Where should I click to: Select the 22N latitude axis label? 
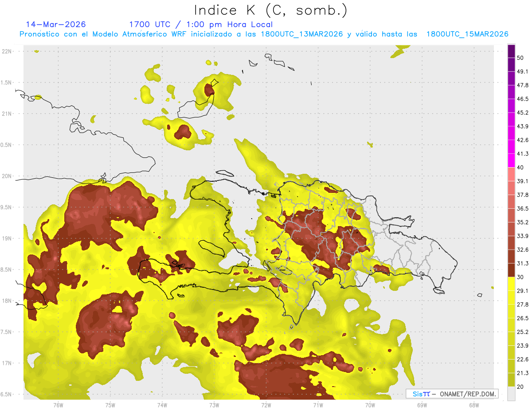tap(6, 51)
